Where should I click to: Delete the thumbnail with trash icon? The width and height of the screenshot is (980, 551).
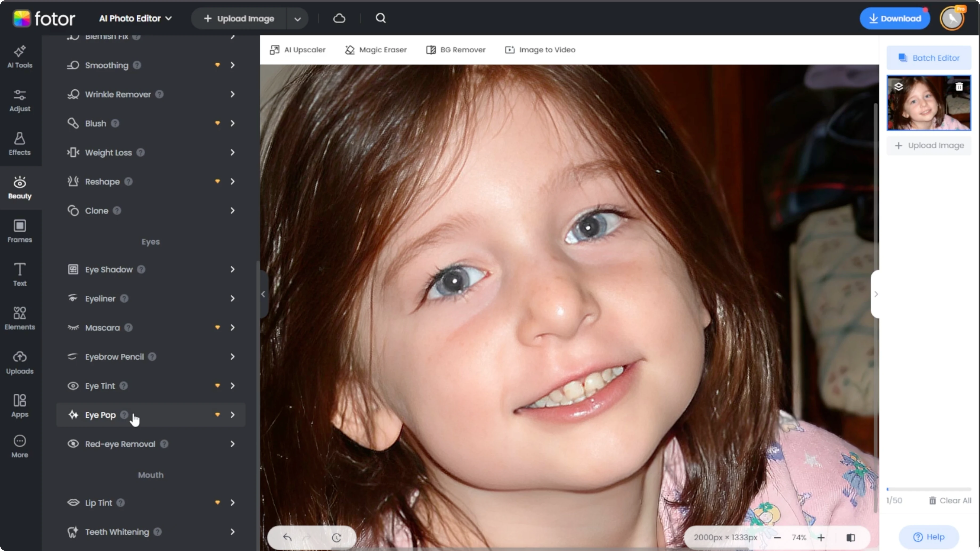(x=959, y=87)
